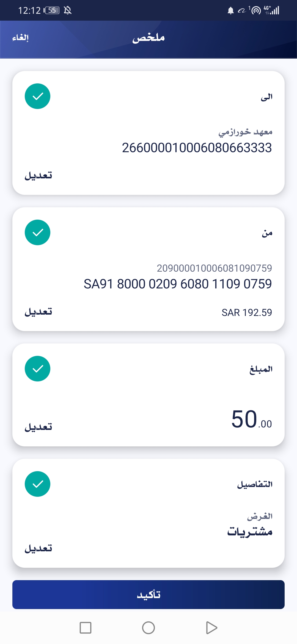Tap the مشتريات purpose value

(250, 532)
